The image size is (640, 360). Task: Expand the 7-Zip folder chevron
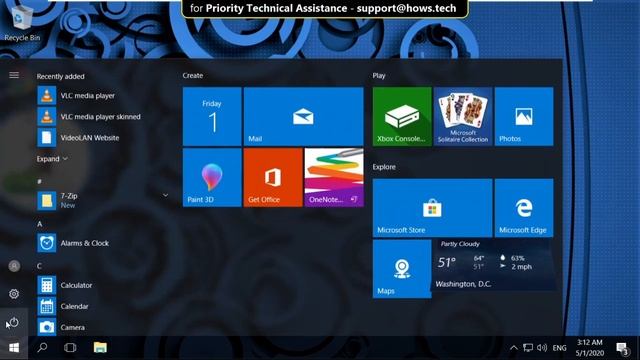(x=165, y=196)
